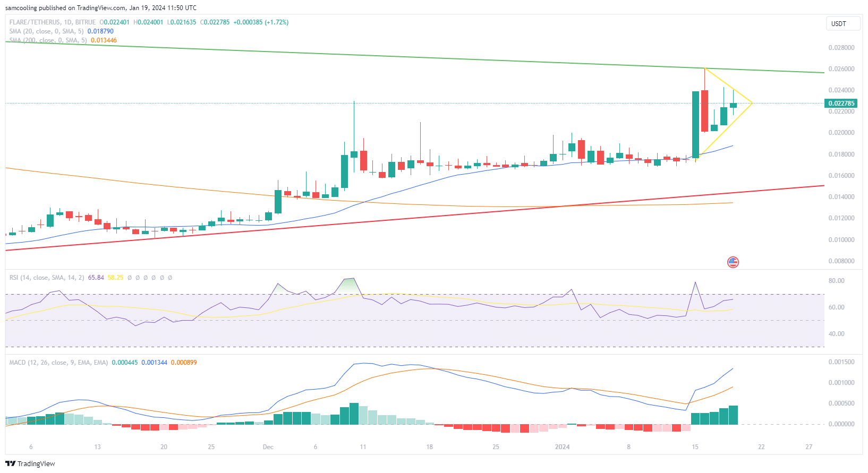Click the 0.024000 price axis label
Screen dimensions: 868x473
click(x=841, y=90)
